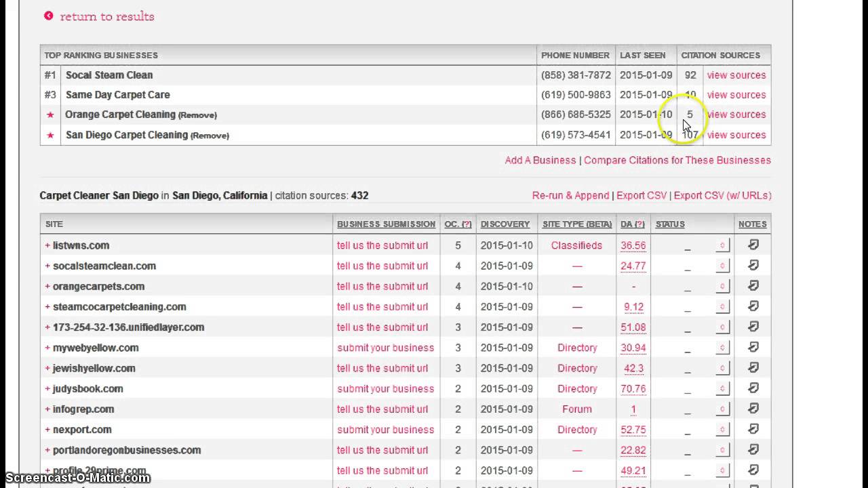Open the notes icon for jewishyellow.com
The image size is (868, 488).
click(753, 367)
